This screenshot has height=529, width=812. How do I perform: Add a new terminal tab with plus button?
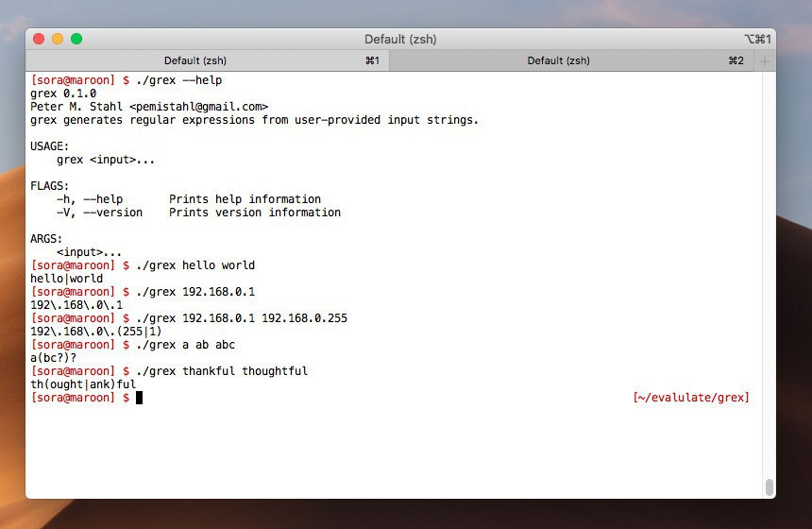[765, 61]
